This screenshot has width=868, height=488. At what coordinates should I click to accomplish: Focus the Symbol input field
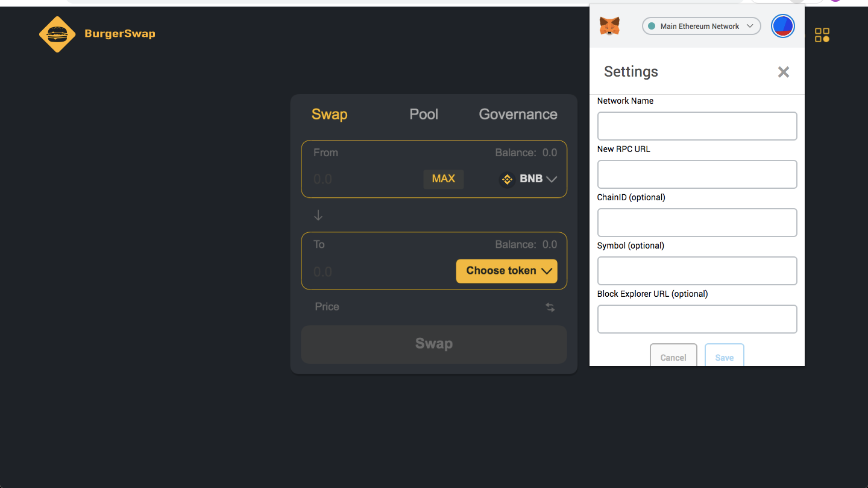pos(697,271)
